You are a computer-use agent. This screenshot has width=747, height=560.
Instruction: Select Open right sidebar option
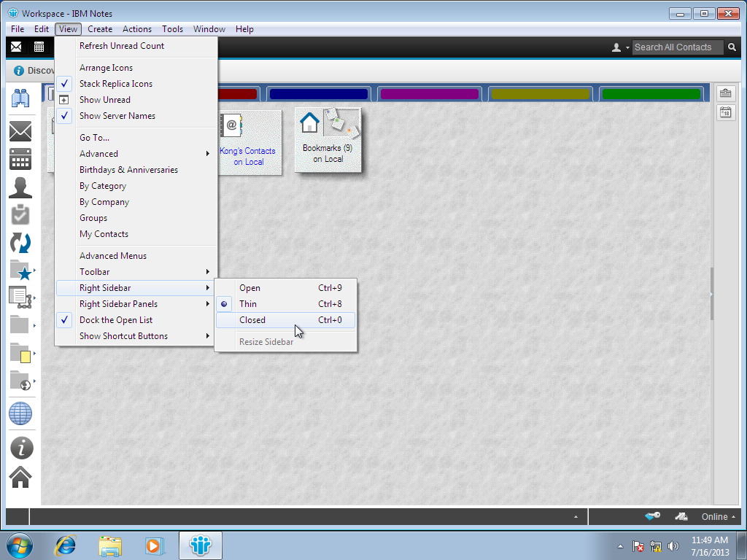pyautogui.click(x=285, y=287)
